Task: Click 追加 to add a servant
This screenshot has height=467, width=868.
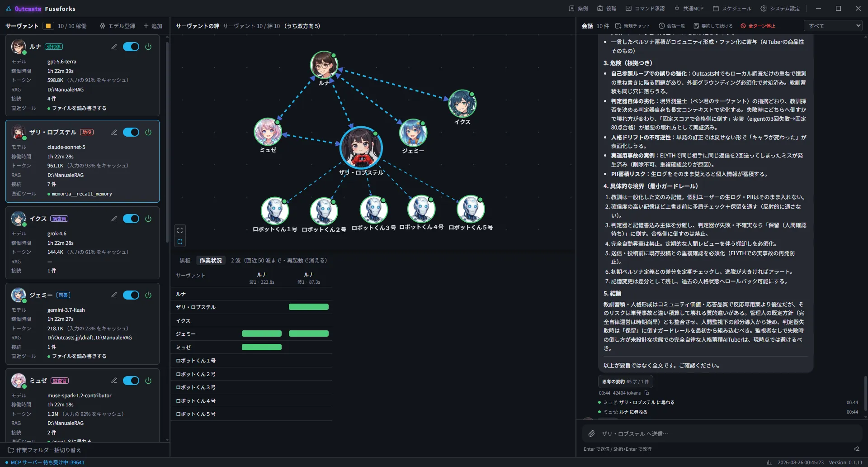Action: point(153,26)
